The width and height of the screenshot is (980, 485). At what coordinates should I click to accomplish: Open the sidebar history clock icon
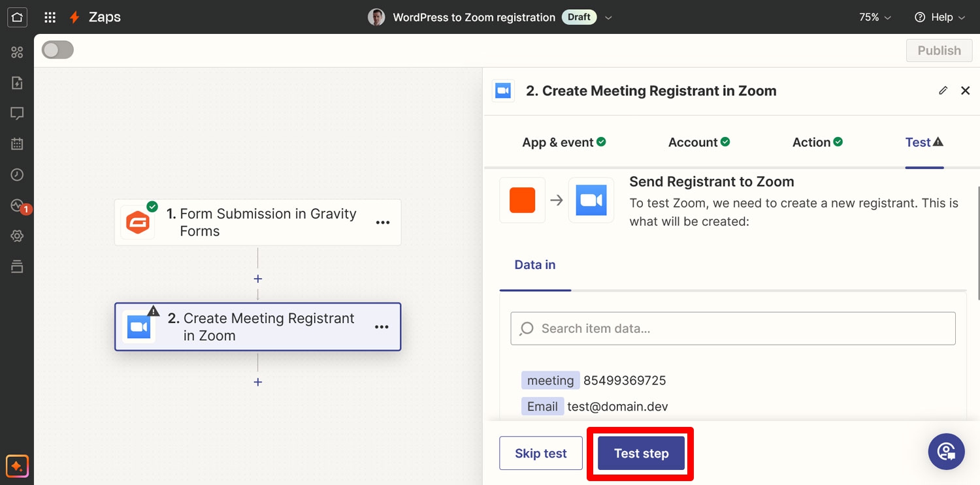(17, 175)
